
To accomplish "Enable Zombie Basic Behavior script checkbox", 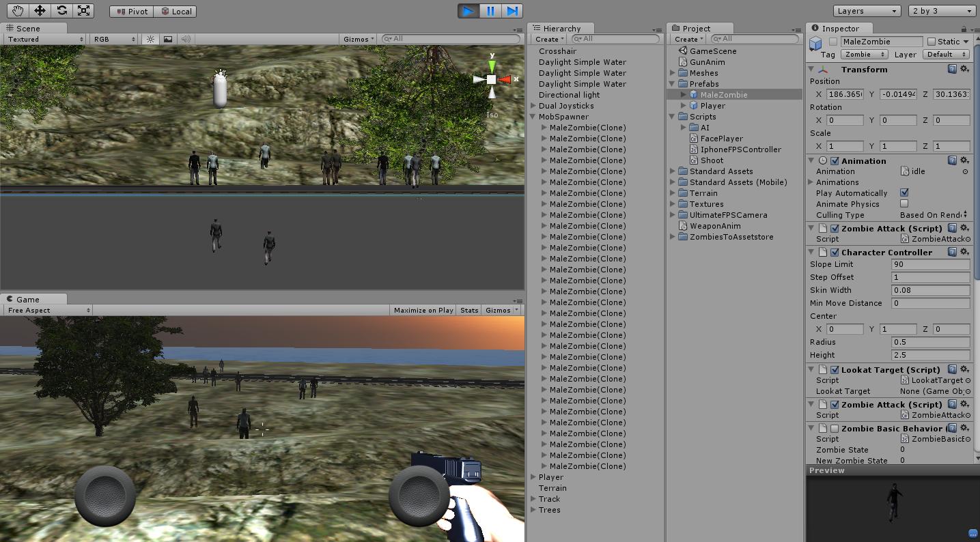I will tap(835, 429).
